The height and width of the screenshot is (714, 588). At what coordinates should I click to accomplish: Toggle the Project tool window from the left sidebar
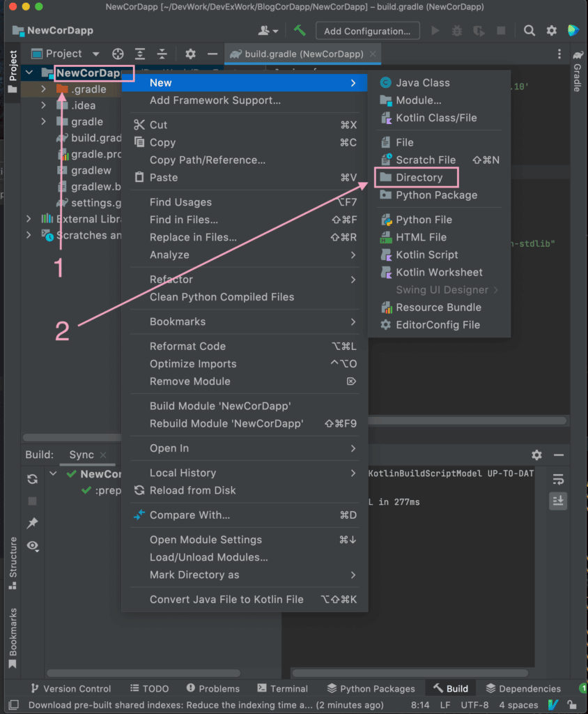(13, 71)
